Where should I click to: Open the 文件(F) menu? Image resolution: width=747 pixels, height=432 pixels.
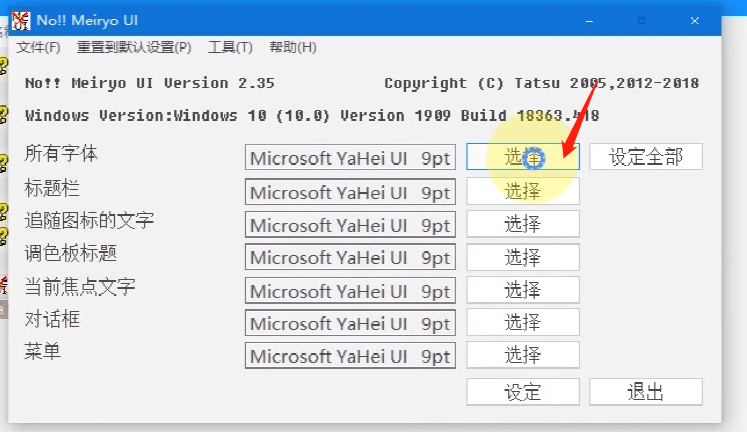[38, 48]
